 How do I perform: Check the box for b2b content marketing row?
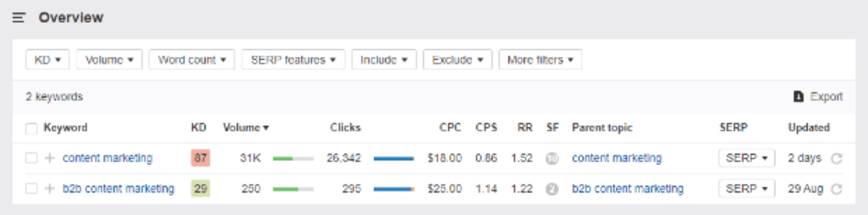tap(32, 189)
